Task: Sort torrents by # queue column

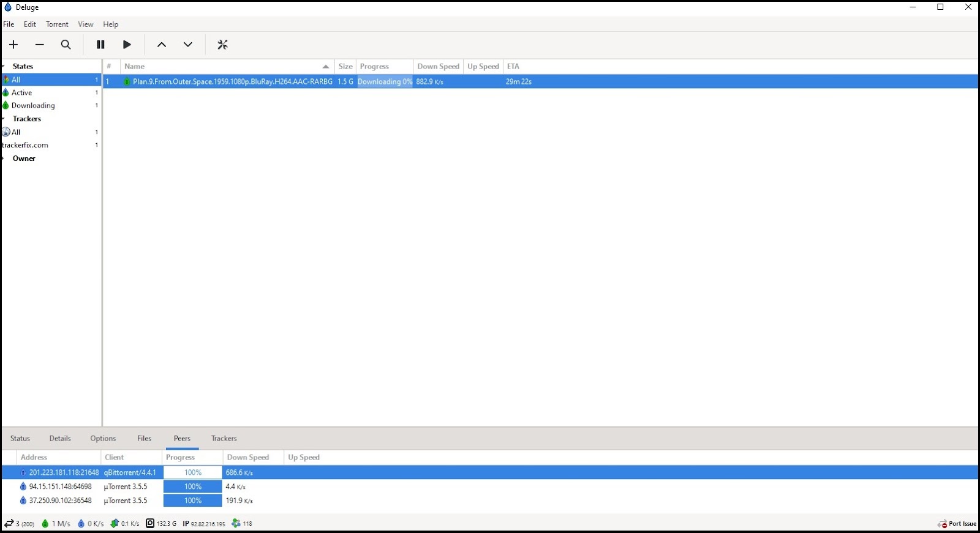Action: point(111,67)
